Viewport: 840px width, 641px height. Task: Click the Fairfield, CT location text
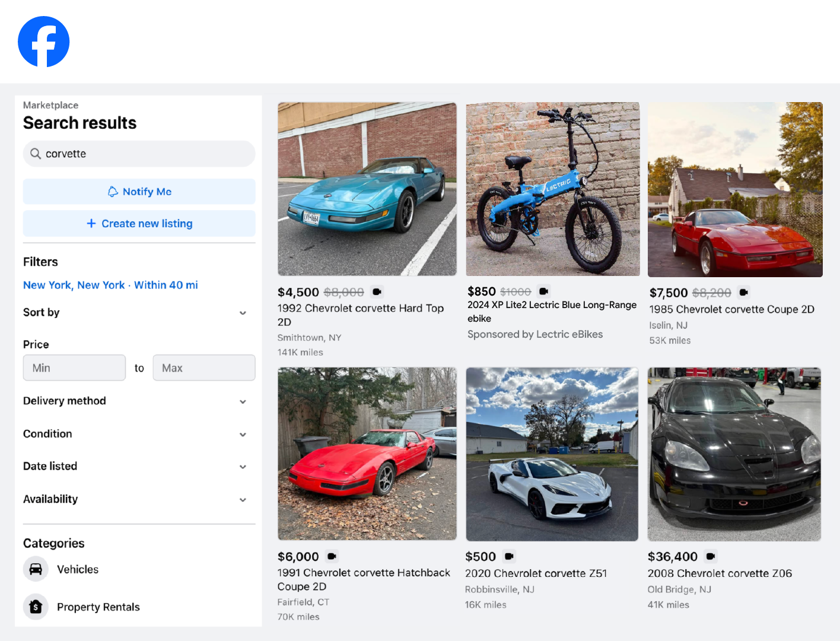pos(304,602)
